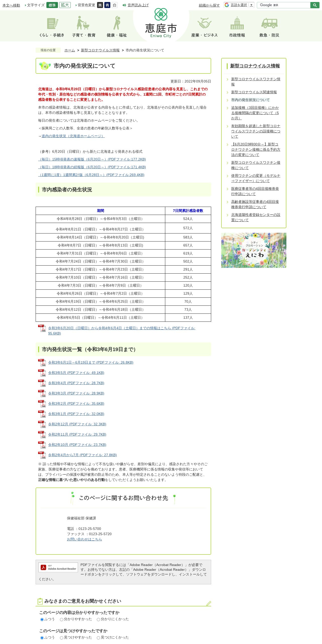Click 組織から探す link

pyautogui.click(x=209, y=5)
